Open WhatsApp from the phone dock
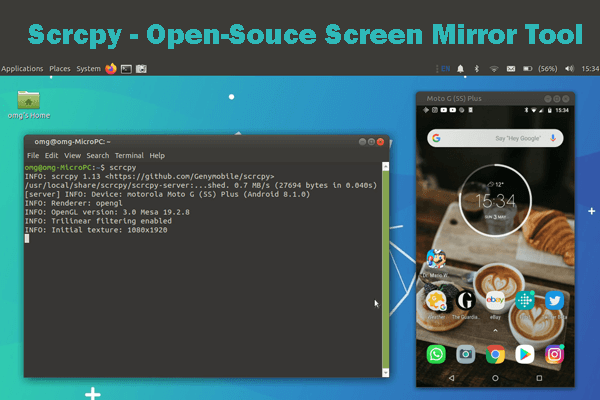 pos(436,354)
